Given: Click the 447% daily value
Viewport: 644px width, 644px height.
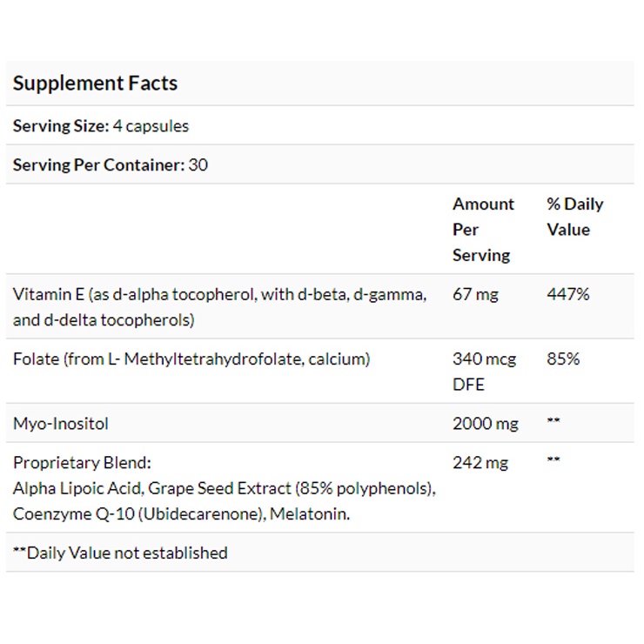Looking at the screenshot, I should point(567,294).
